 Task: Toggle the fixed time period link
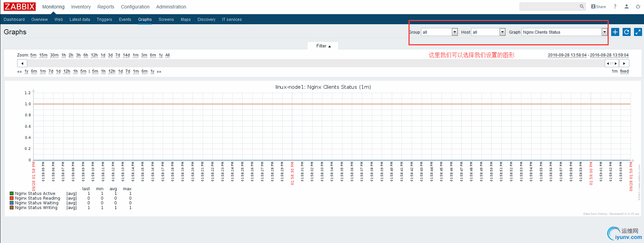pyautogui.click(x=624, y=71)
